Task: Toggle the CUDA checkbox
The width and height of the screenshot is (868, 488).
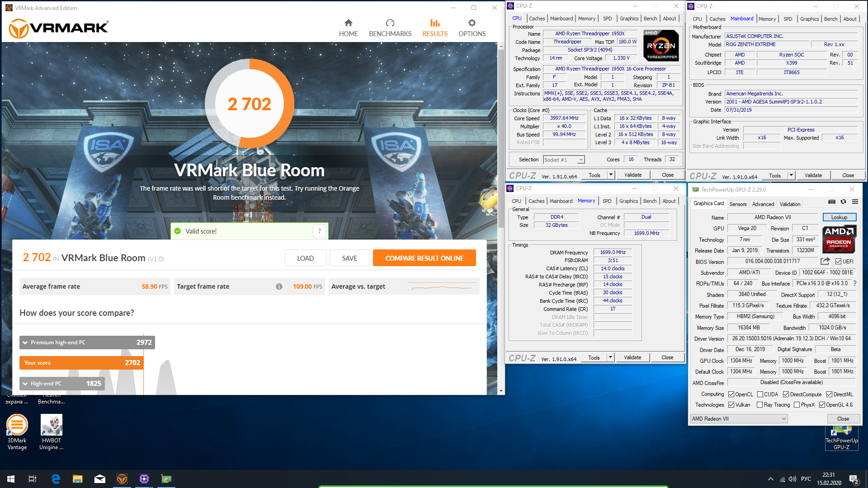Action: [760, 394]
